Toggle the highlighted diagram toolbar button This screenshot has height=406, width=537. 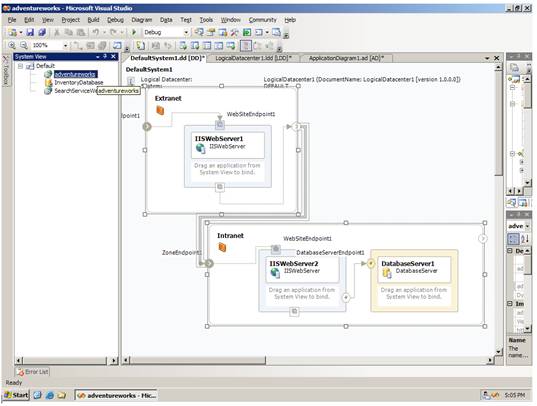pyautogui.click(x=246, y=45)
